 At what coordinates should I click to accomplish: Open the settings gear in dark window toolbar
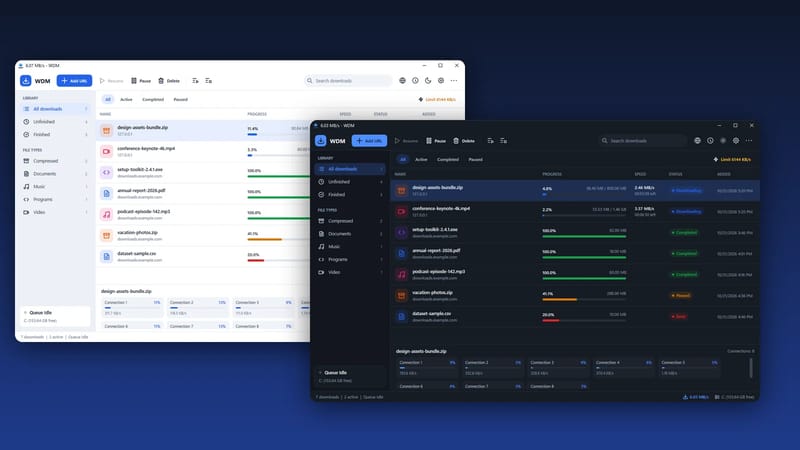[736, 141]
